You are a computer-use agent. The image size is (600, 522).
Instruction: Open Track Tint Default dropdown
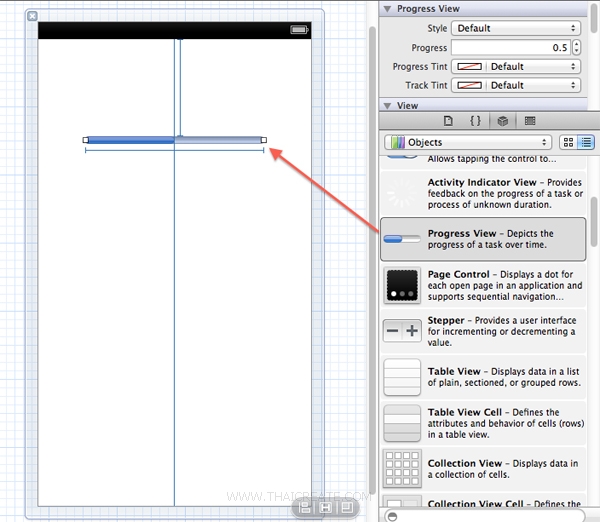(x=533, y=85)
